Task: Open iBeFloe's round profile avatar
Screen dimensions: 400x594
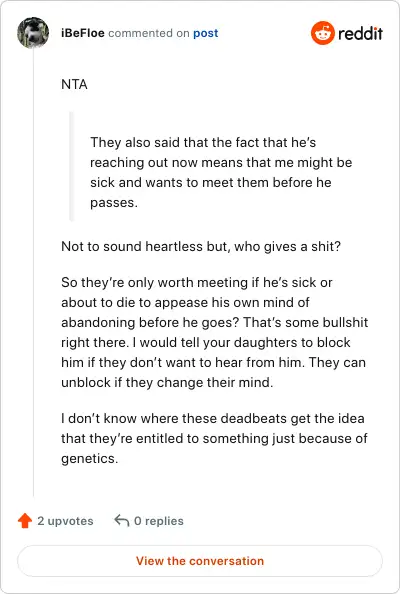Action: pos(33,33)
